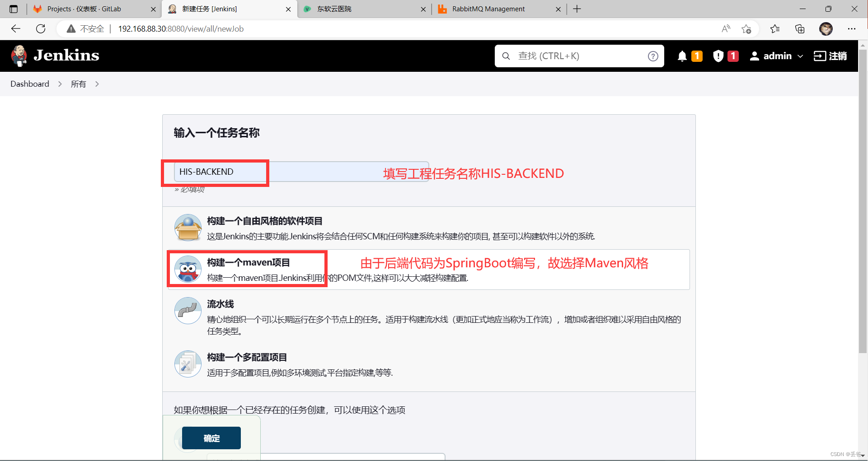Viewport: 868px width, 461px height.
Task: Expand chevron after Dashboard breadcrumb
Action: tap(60, 84)
